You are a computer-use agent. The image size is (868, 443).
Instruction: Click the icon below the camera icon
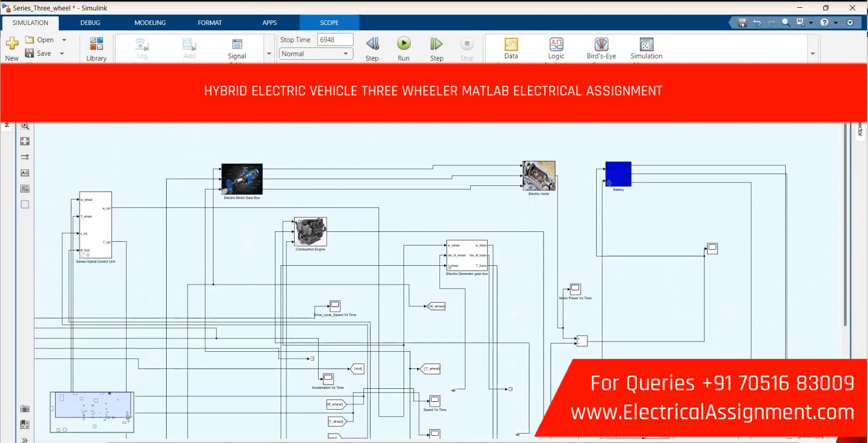click(25, 425)
